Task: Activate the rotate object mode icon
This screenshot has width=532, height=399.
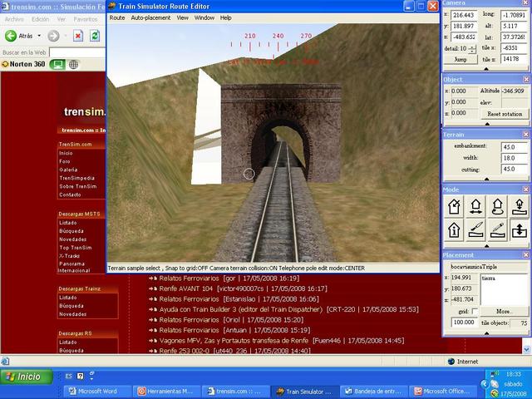Action: [497, 205]
